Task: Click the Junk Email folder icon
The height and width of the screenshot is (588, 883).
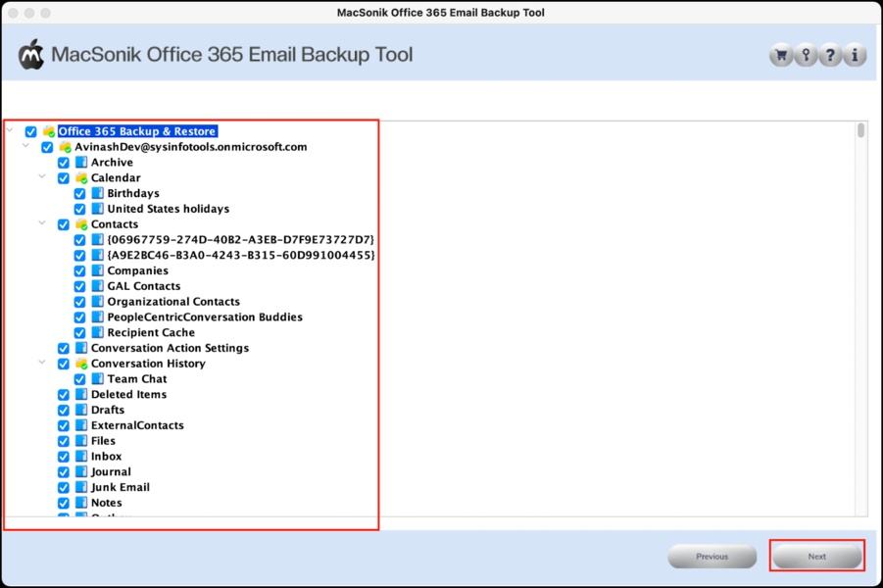Action: (x=81, y=488)
